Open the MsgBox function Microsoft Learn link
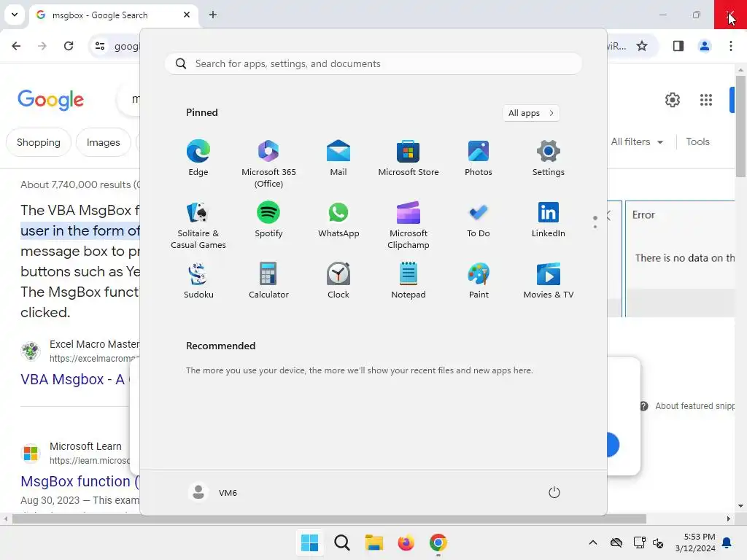 pyautogui.click(x=80, y=481)
